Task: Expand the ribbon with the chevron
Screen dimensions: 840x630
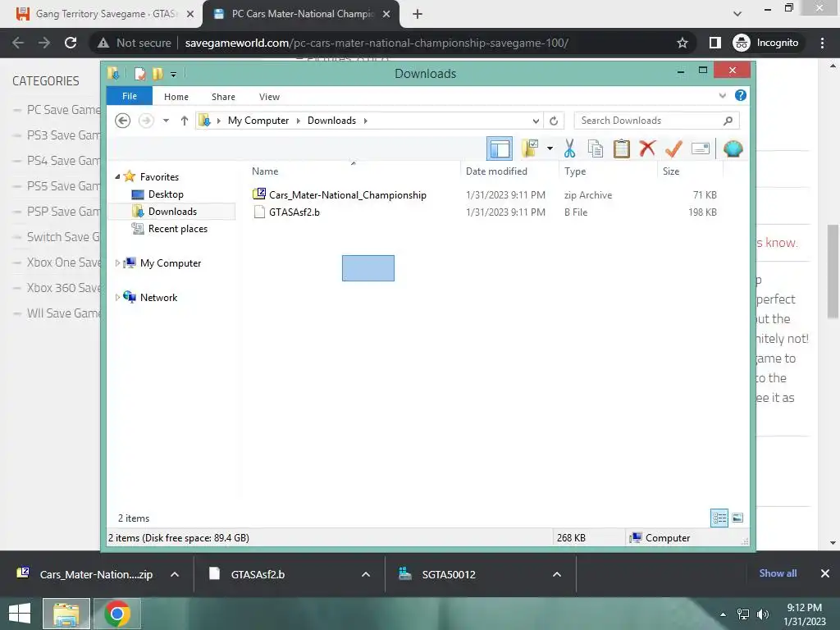Action: [x=722, y=95]
